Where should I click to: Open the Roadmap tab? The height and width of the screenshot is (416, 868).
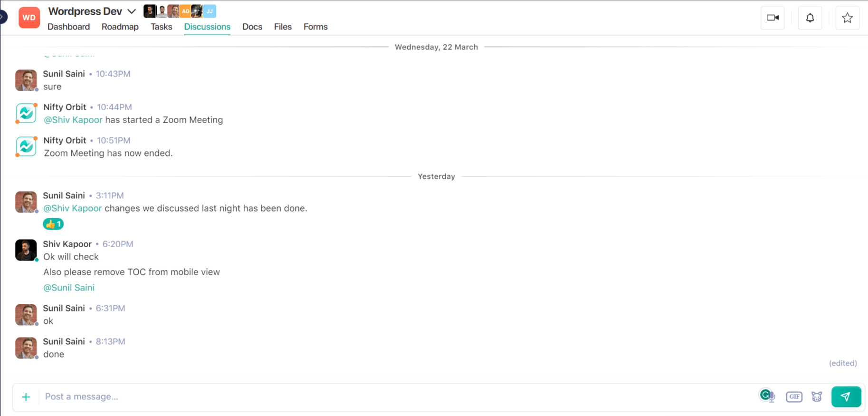click(120, 27)
